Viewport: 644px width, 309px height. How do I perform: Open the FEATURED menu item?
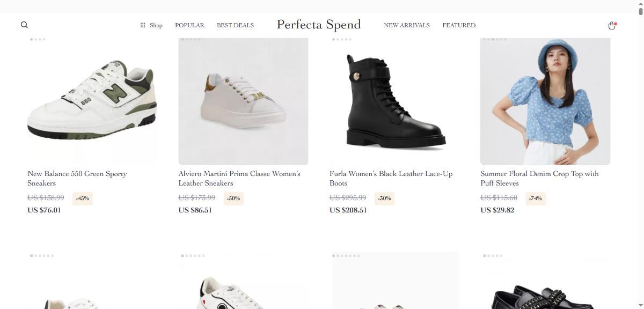click(459, 25)
